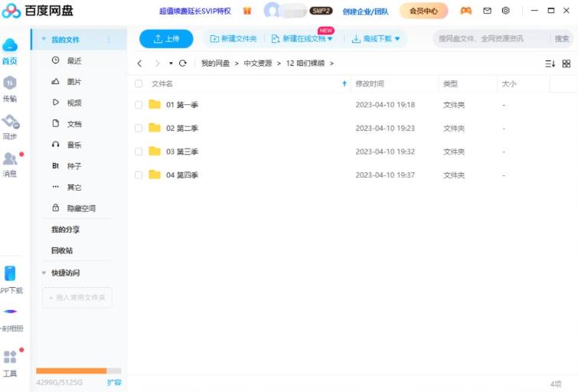Click 创建企业/团队 link
Image resolution: width=578 pixels, height=392 pixels.
point(365,11)
